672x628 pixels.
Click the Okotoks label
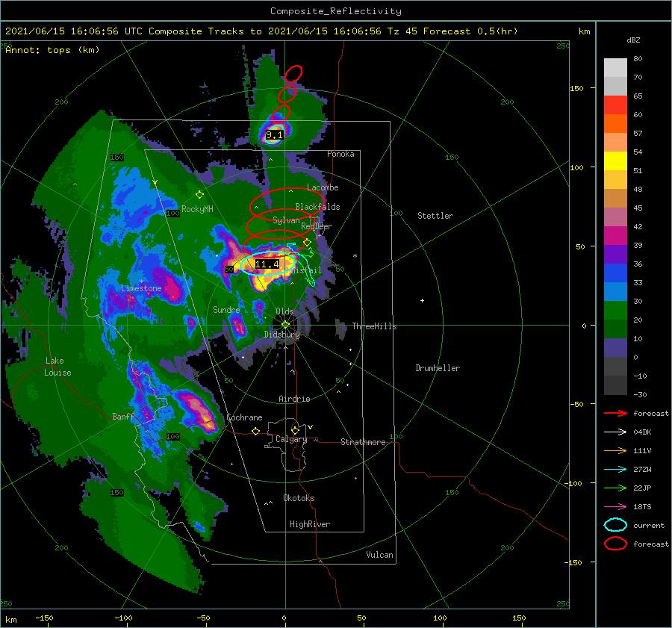pyautogui.click(x=299, y=498)
